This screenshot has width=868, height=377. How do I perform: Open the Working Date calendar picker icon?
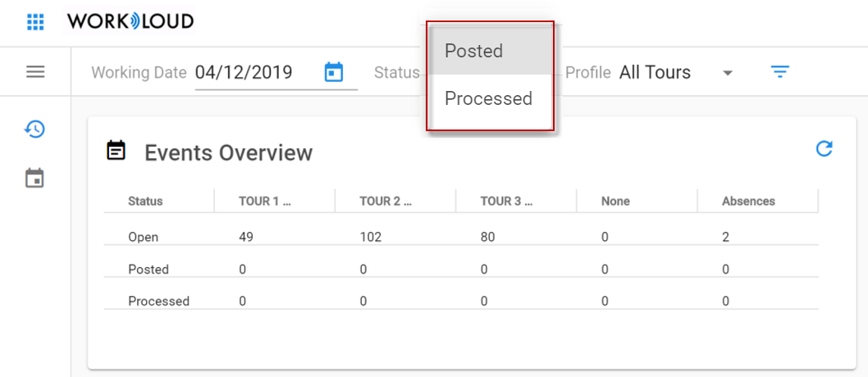pyautogui.click(x=333, y=72)
